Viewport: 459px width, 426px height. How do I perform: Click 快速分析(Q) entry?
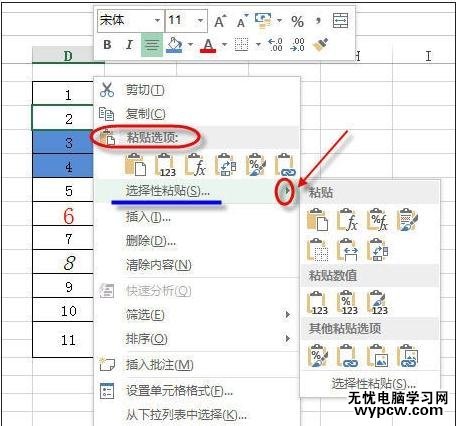[x=197, y=291]
